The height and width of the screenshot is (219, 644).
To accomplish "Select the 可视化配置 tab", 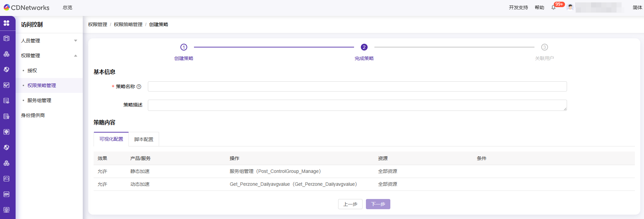I will pos(111,139).
